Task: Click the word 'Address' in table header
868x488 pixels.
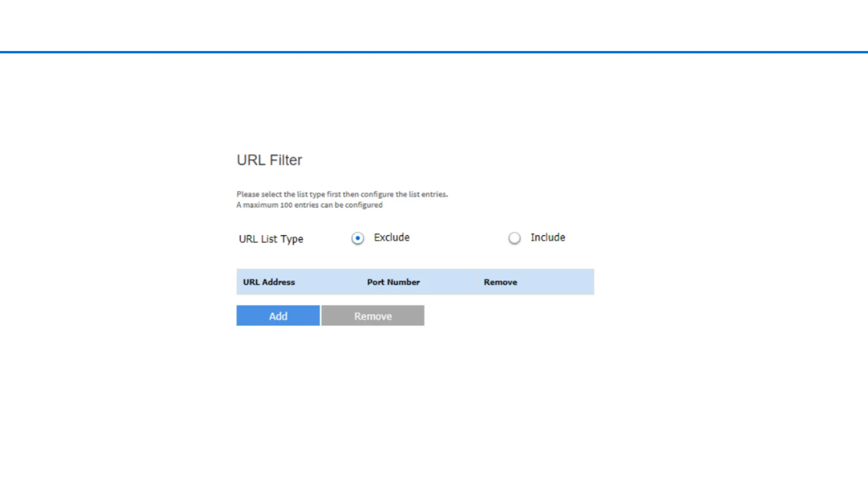Action: pyautogui.click(x=278, y=282)
